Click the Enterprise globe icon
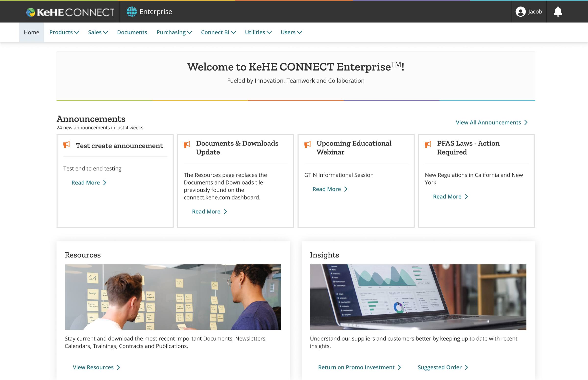Viewport: 588px width, 380px height. [x=132, y=12]
